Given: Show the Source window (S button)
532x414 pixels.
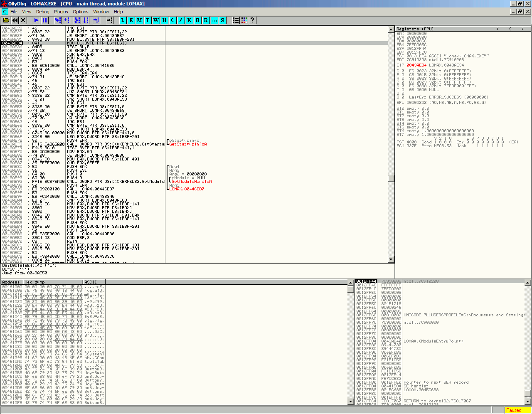Looking at the screenshot, I should point(222,20).
